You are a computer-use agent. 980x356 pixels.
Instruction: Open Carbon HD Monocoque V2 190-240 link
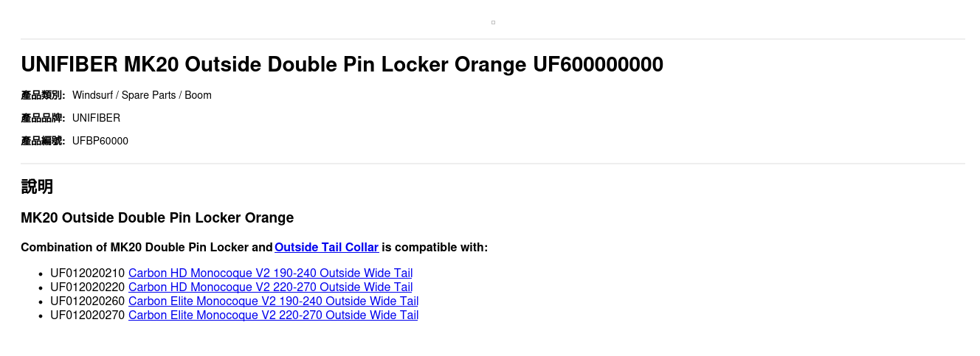(270, 273)
